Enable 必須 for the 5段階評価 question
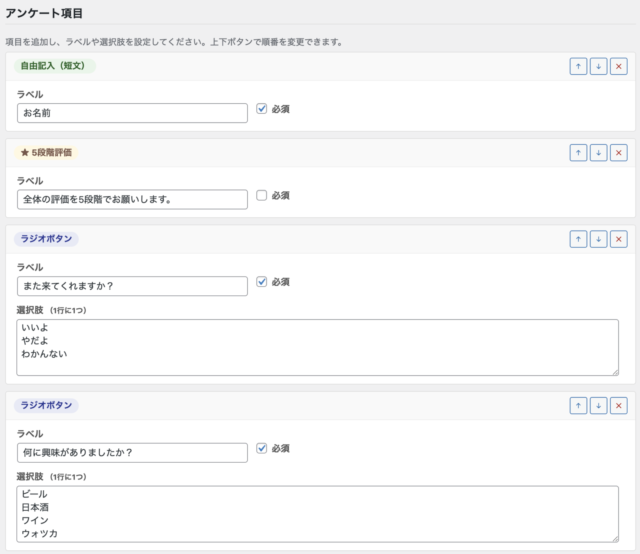The image size is (640, 554). pyautogui.click(x=262, y=196)
